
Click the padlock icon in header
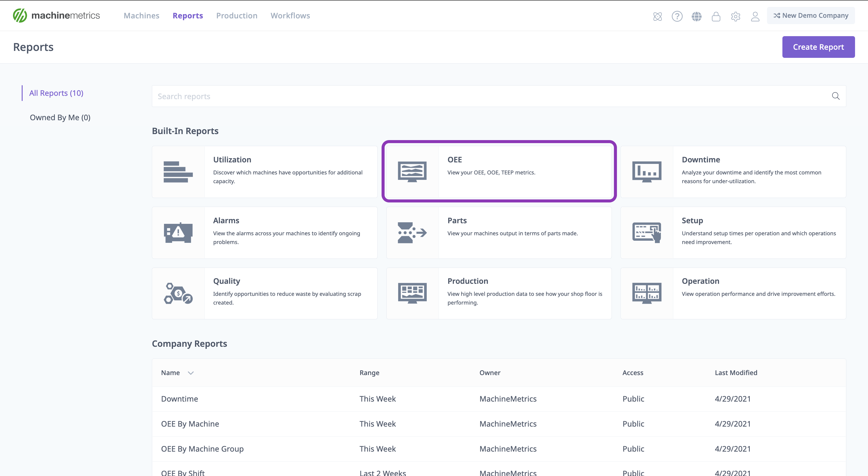click(x=716, y=16)
